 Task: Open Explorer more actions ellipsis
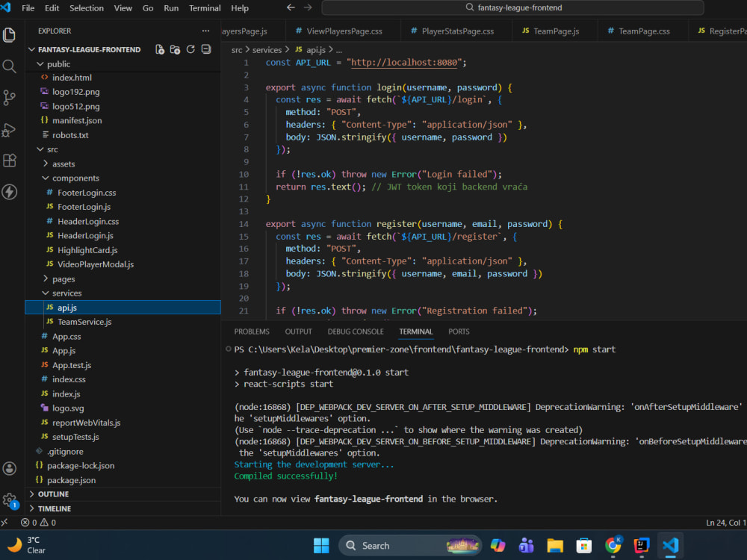point(206,31)
